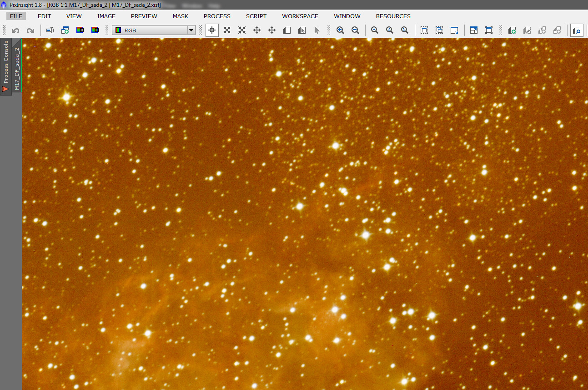Click the second RGB color square icon
The image size is (588, 390).
(x=95, y=30)
